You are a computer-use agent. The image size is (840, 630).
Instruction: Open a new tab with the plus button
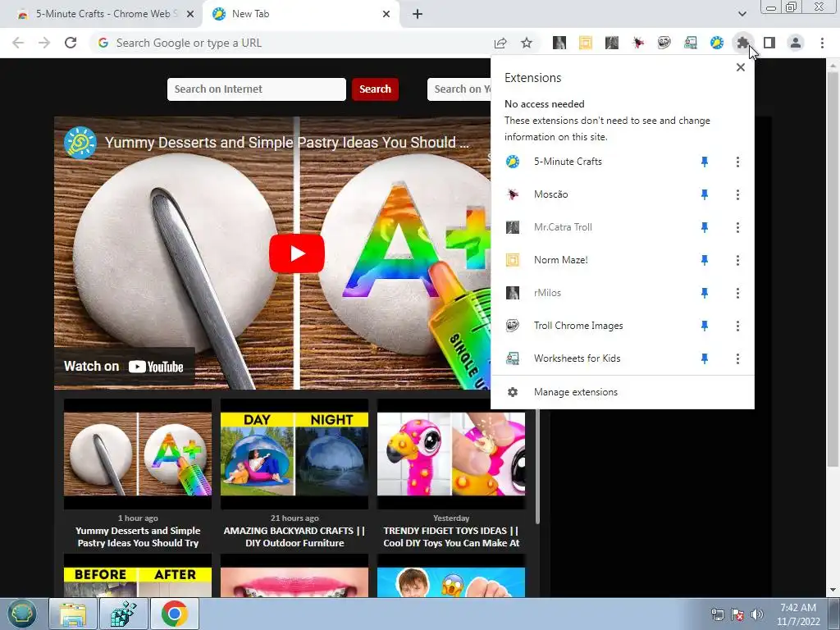pyautogui.click(x=418, y=15)
